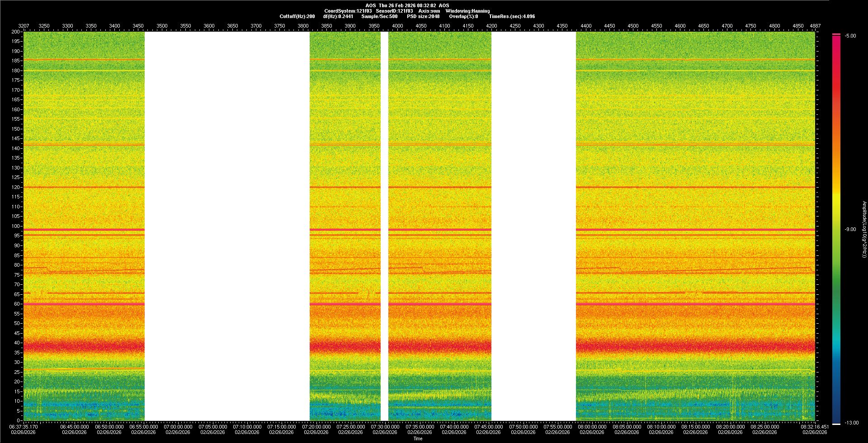Click the 60 Hz frequency axis label
Screen dimensions: 868x443
[x=17, y=304]
